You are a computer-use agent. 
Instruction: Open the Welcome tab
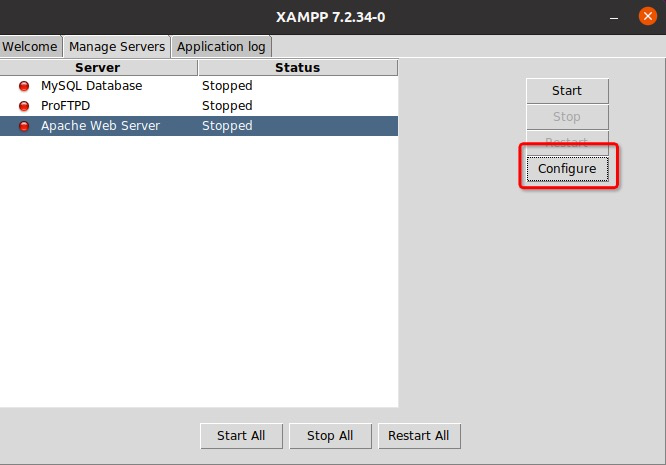pyautogui.click(x=30, y=46)
